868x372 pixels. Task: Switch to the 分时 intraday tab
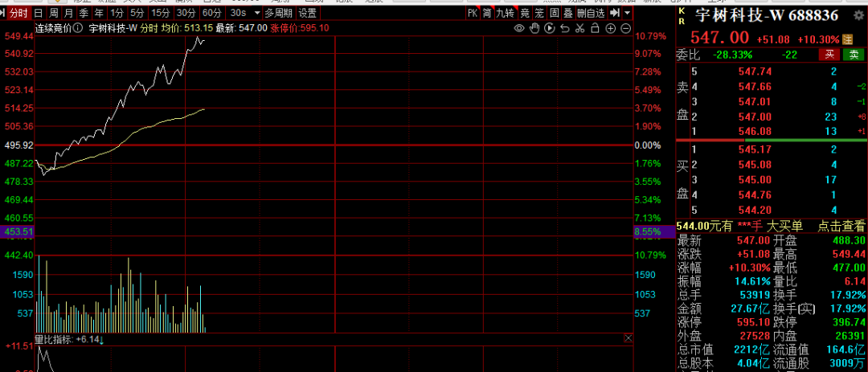18,13
